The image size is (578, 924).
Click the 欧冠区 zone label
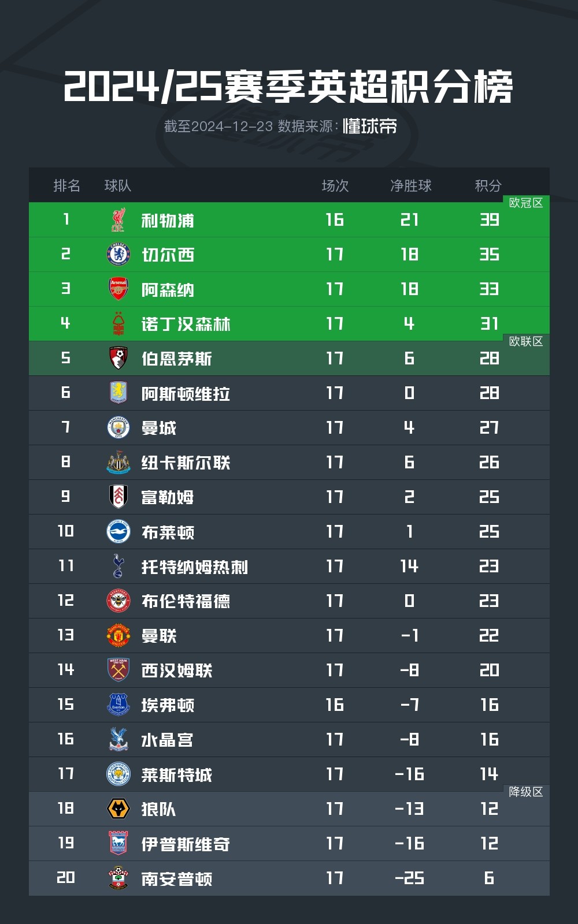[x=525, y=203]
